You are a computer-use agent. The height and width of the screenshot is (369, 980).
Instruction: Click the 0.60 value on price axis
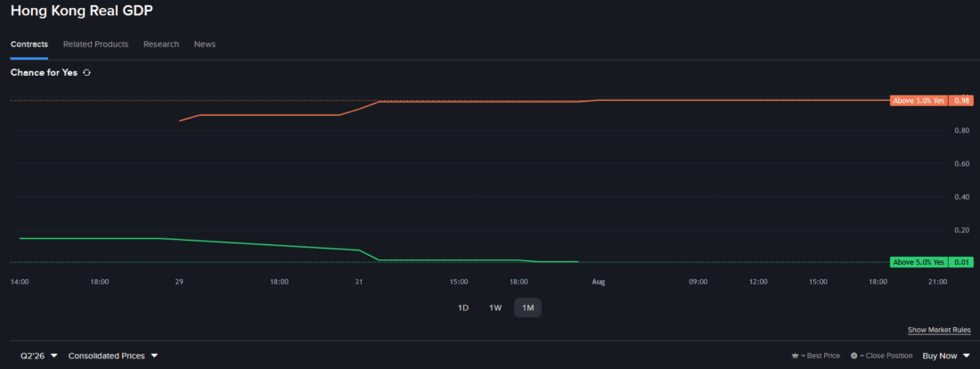pyautogui.click(x=961, y=164)
